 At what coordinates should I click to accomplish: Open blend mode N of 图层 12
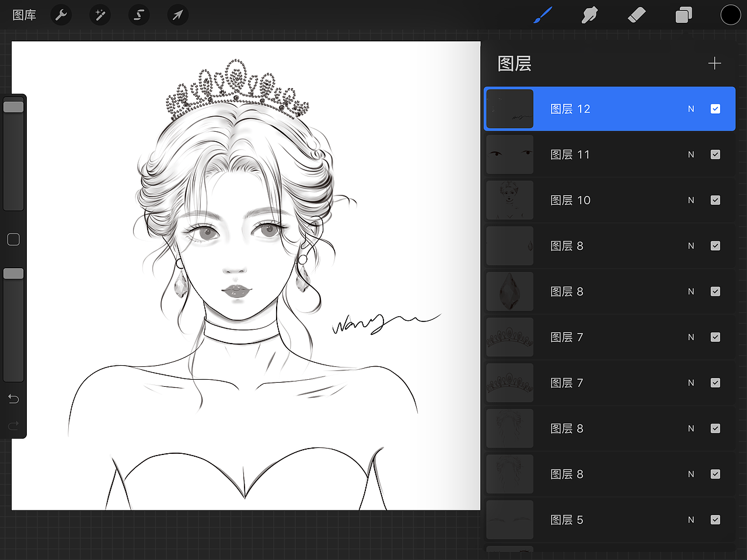click(691, 109)
